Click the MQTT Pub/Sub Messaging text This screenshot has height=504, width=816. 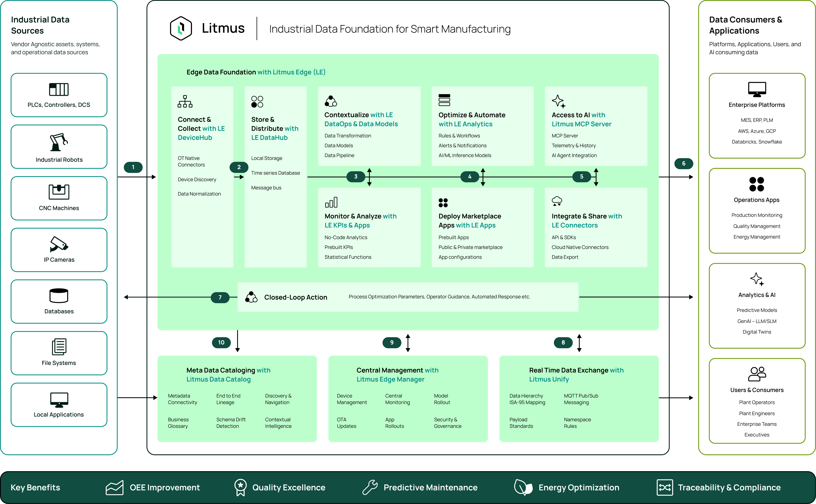click(581, 399)
